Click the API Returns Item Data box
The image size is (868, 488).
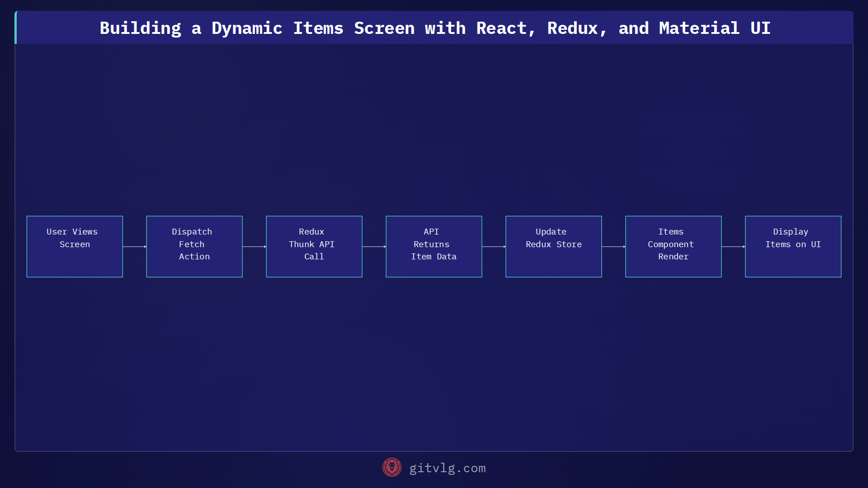434,247
